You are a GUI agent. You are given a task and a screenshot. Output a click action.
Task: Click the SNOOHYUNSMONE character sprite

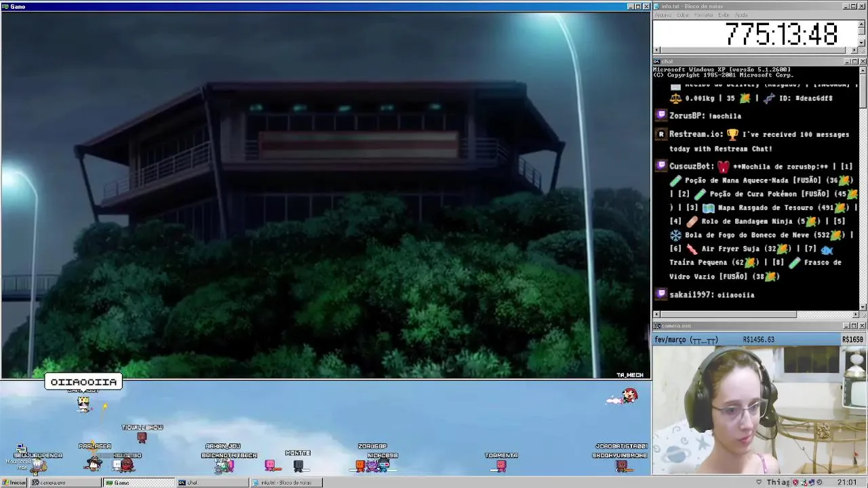click(621, 466)
